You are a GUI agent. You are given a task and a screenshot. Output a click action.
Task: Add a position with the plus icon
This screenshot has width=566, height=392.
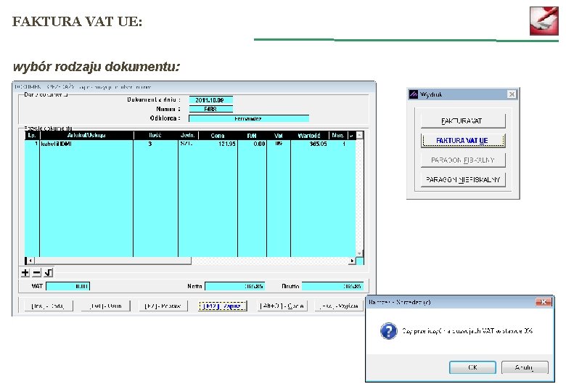pos(25,272)
